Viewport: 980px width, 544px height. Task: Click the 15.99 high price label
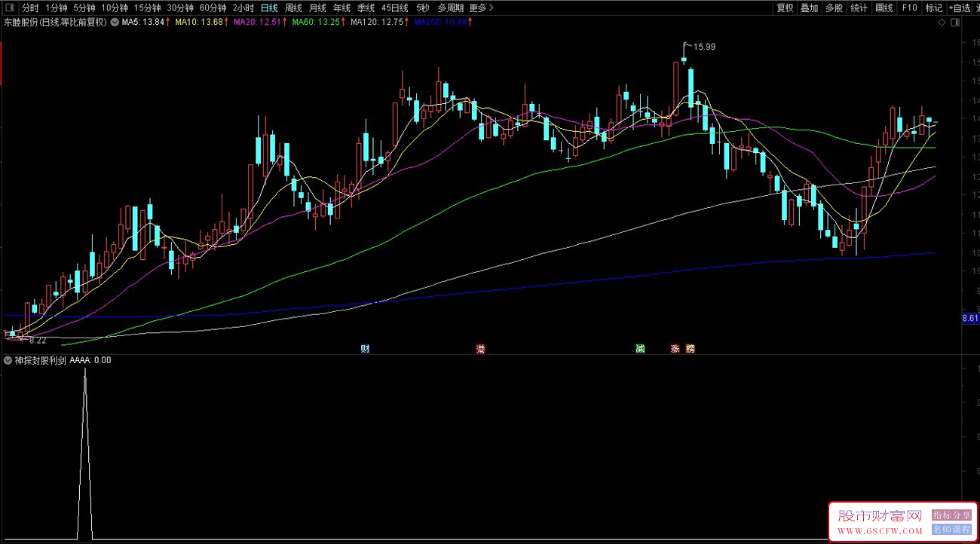tap(705, 47)
